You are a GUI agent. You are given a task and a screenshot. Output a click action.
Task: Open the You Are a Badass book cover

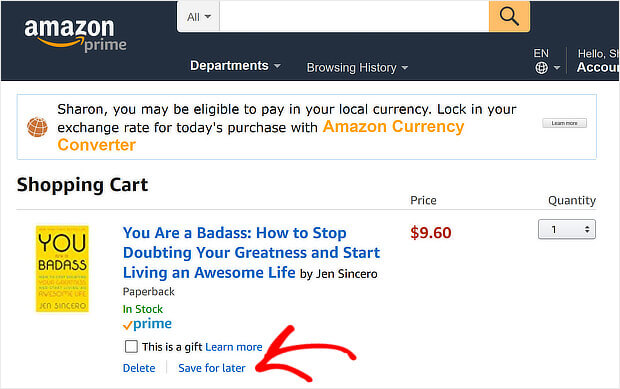[62, 269]
